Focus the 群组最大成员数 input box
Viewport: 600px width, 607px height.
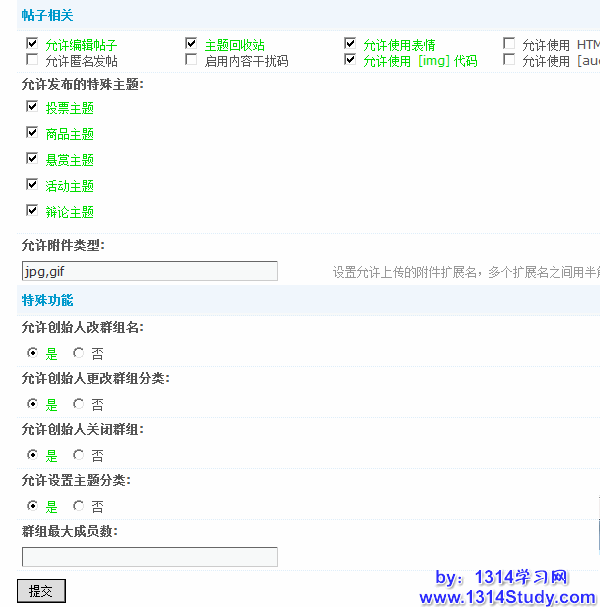150,557
